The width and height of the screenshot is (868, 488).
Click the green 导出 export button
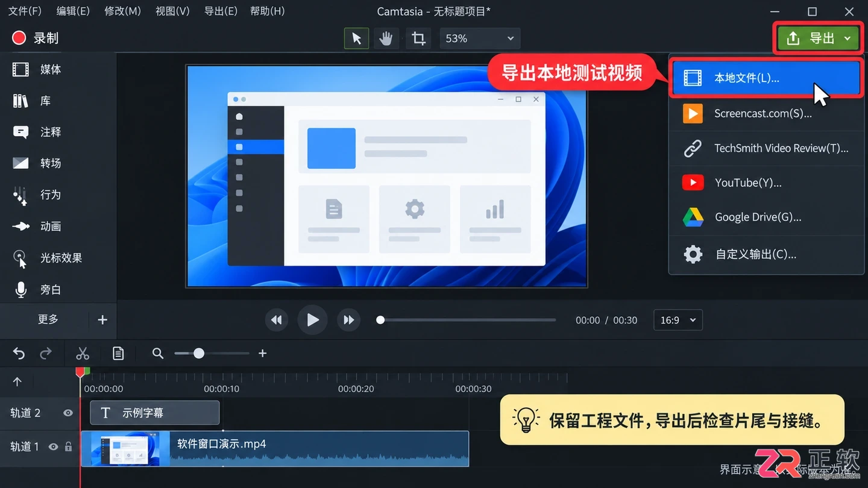(x=817, y=39)
